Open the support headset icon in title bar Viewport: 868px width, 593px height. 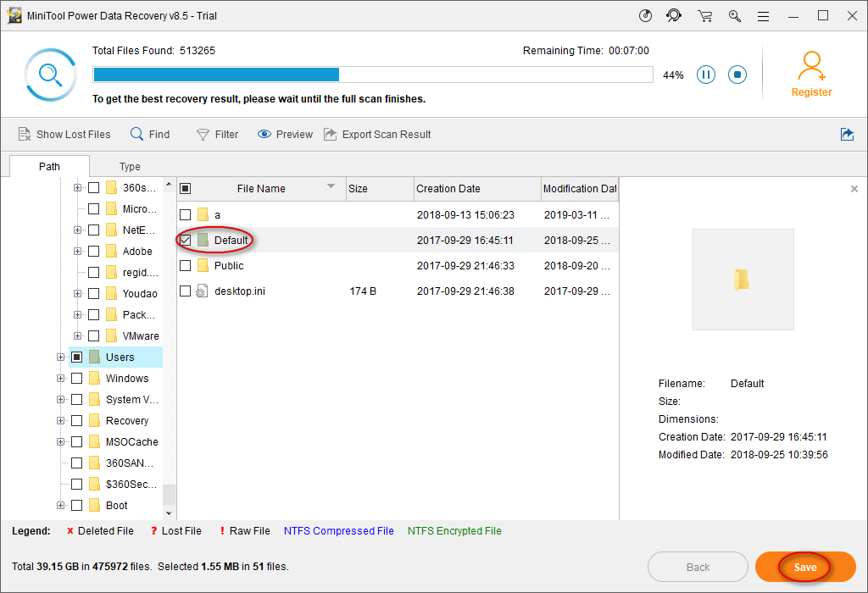coord(674,15)
